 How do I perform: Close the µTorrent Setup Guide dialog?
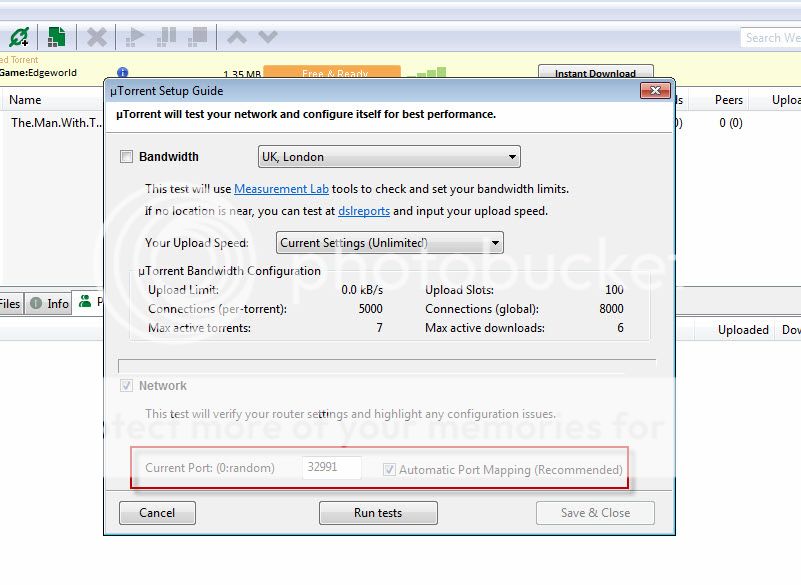click(655, 91)
